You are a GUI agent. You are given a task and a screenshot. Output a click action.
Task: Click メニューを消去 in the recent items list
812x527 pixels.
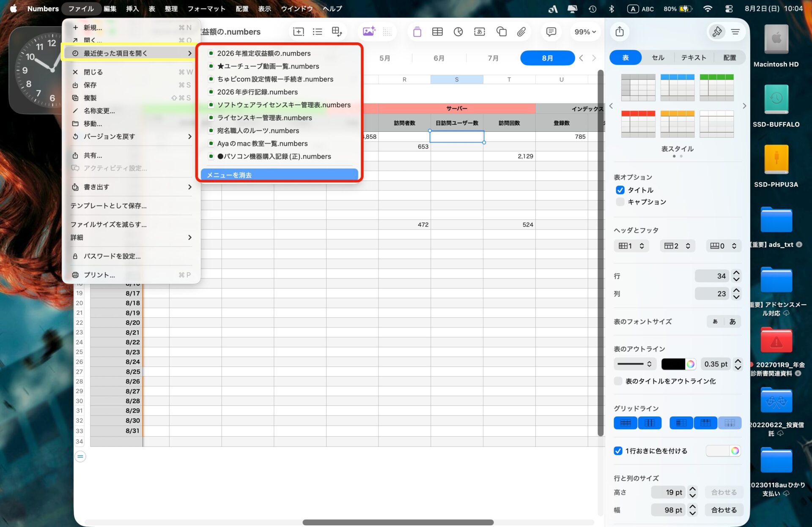tap(280, 175)
